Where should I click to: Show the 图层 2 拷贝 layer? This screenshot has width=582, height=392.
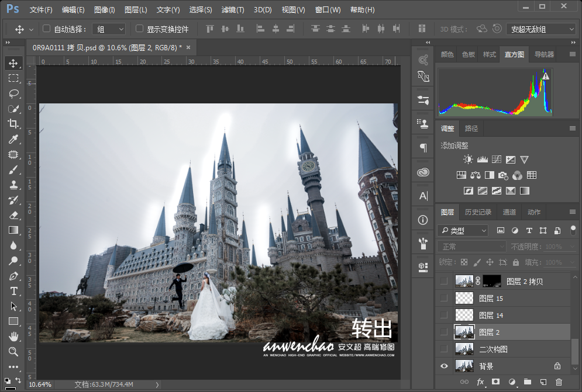tap(444, 281)
